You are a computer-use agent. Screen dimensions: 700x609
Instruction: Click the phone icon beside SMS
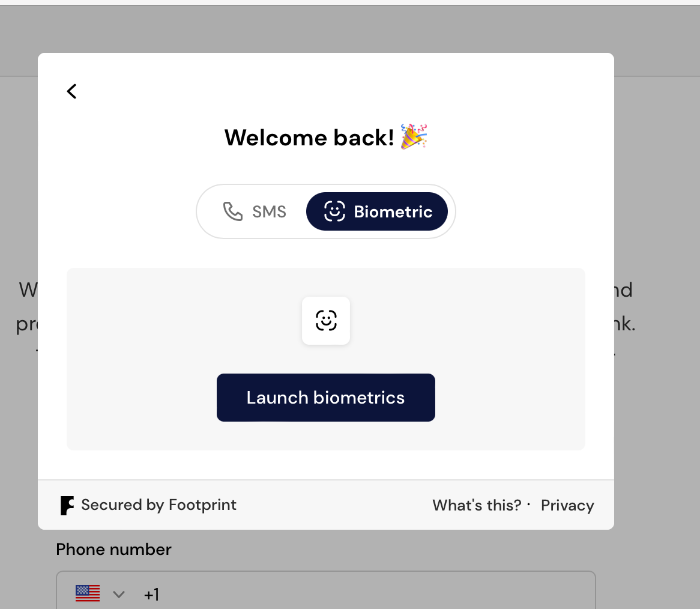tap(232, 211)
